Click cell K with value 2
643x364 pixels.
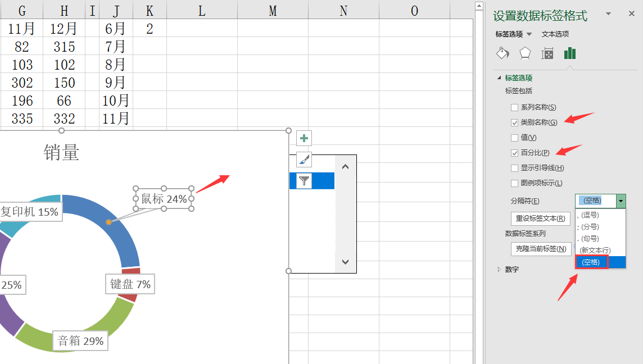150,29
